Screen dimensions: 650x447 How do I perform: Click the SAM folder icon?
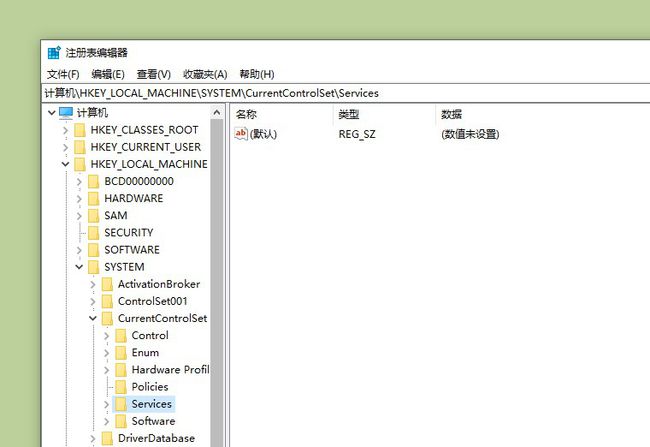[x=94, y=216]
